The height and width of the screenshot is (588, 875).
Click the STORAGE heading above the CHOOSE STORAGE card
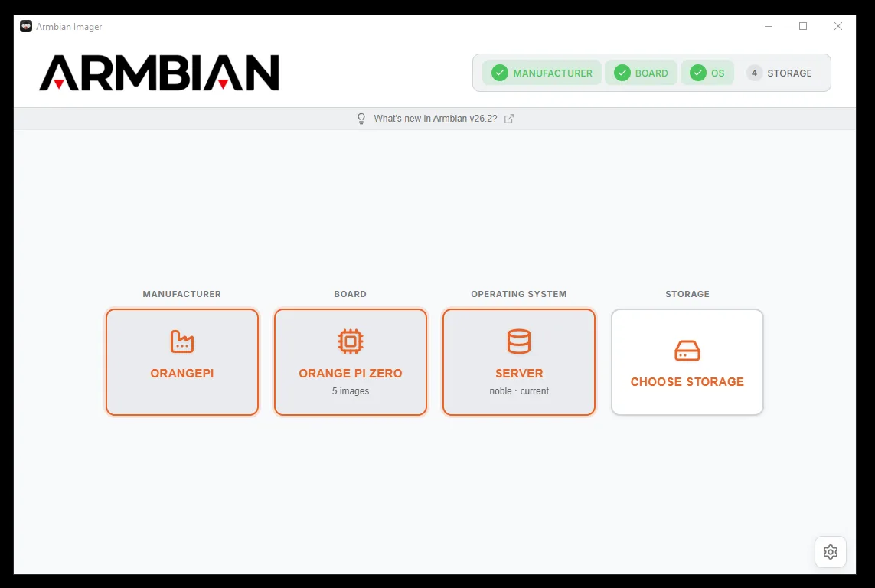[687, 294]
